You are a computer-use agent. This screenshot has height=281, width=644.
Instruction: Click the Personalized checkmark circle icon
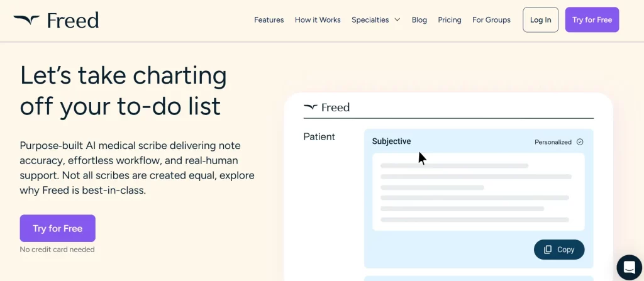580,142
